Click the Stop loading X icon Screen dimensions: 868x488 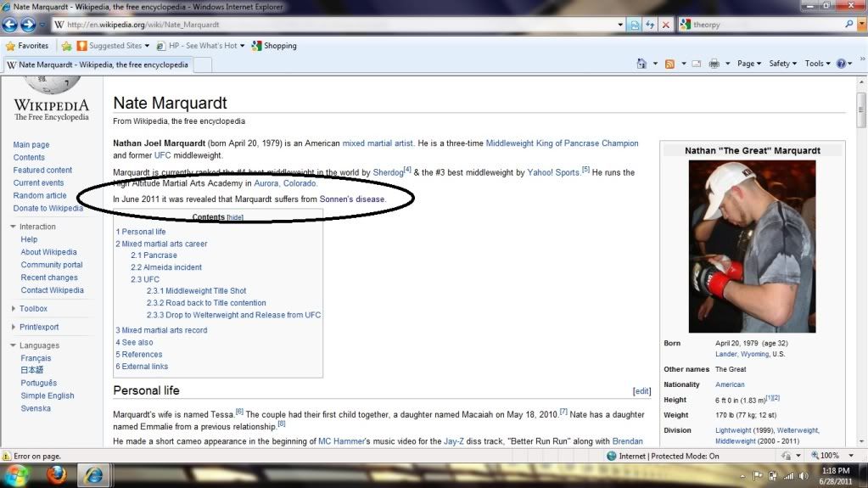(666, 25)
